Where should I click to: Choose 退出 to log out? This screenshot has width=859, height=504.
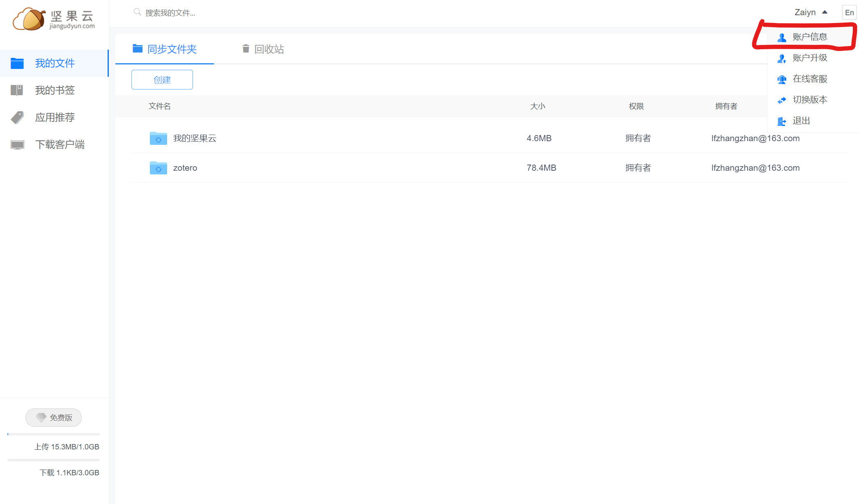(x=813, y=121)
